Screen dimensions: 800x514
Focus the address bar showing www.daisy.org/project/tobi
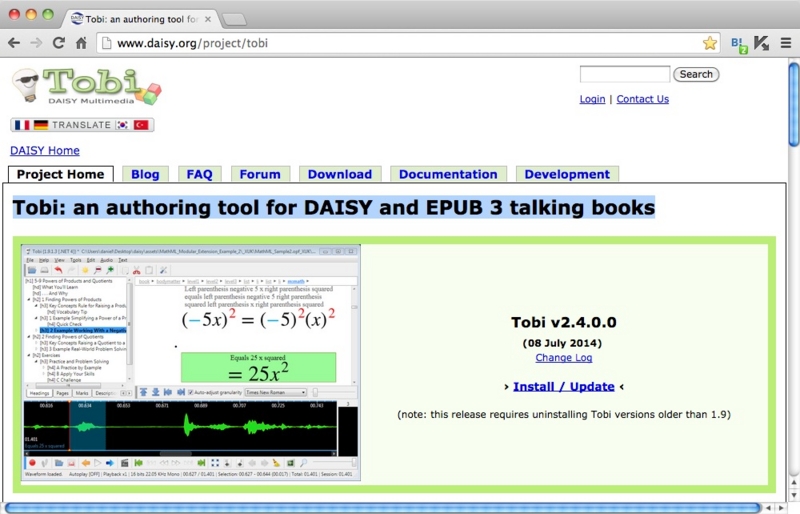point(408,43)
